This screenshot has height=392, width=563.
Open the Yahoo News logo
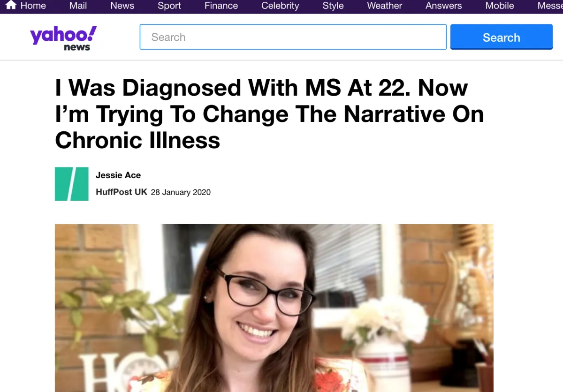click(64, 38)
